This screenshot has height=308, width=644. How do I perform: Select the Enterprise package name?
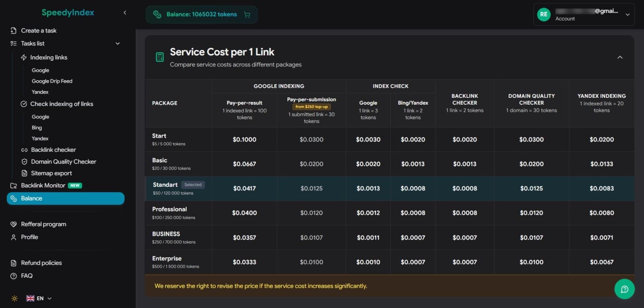167,258
